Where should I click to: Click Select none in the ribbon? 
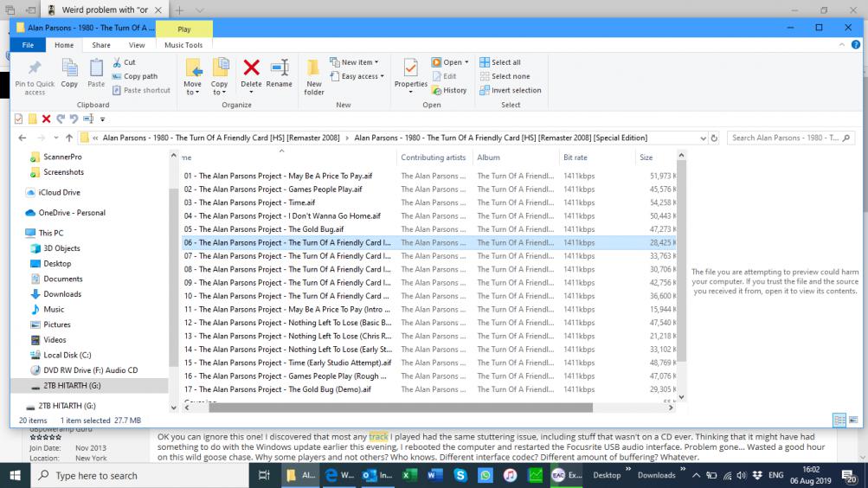click(x=510, y=76)
